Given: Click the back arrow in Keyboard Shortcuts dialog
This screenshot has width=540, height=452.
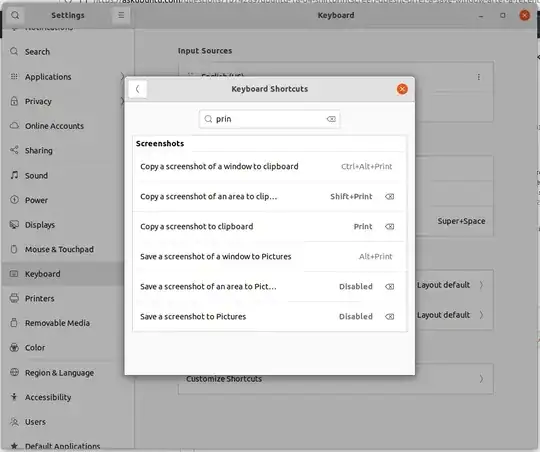Looking at the screenshot, I should coord(138,89).
